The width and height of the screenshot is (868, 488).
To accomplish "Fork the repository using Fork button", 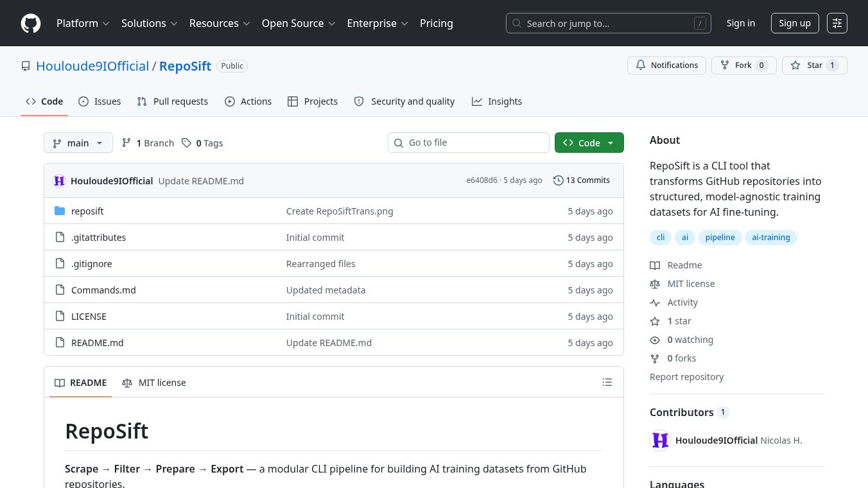I will 744,65.
